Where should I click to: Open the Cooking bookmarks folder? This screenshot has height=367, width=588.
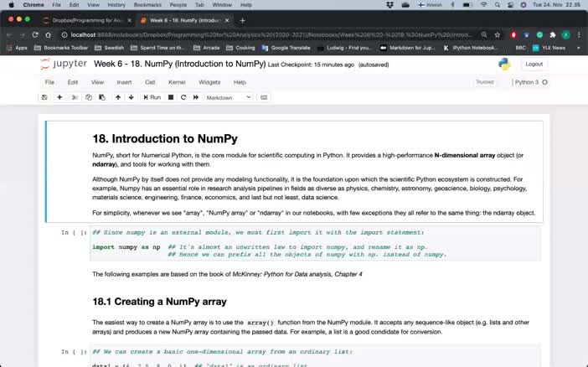click(x=240, y=48)
